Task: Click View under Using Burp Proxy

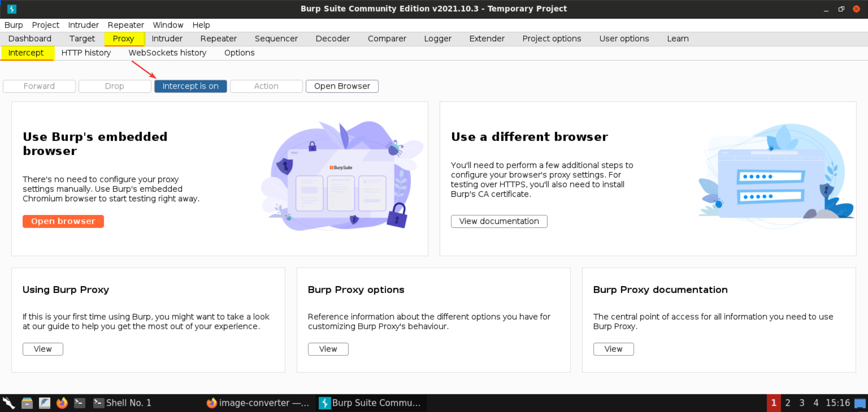Action: pos(43,349)
